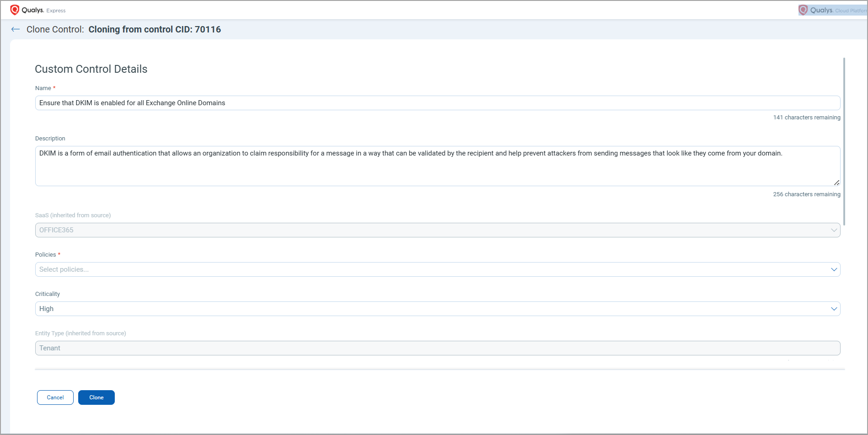This screenshot has width=868, height=435.
Task: Click the 'Policies' field label
Action: (x=46, y=255)
